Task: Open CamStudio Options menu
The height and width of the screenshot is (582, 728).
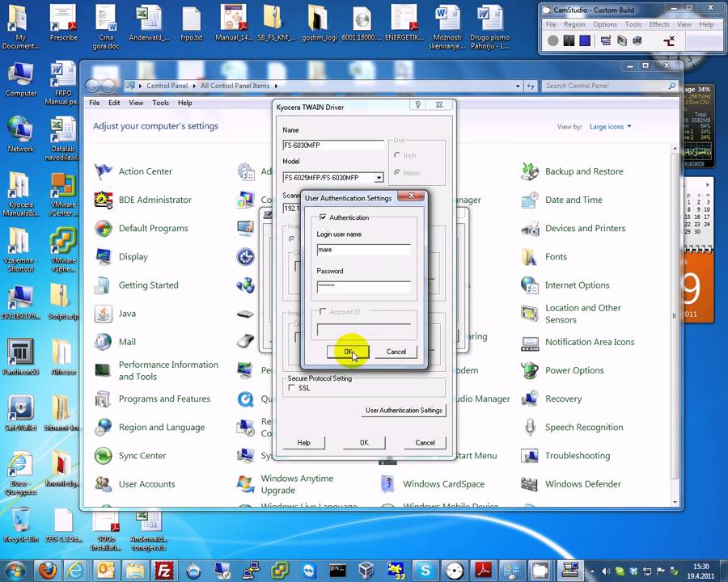Action: click(x=605, y=24)
